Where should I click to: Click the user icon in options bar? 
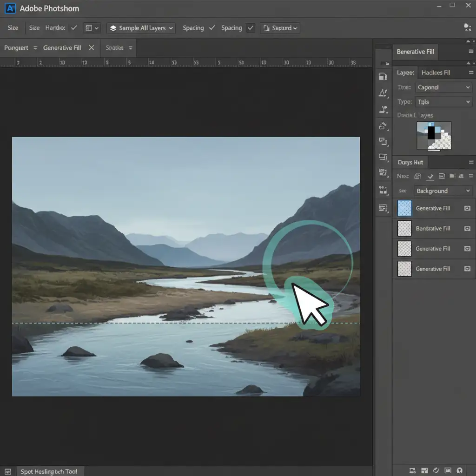coord(467,27)
